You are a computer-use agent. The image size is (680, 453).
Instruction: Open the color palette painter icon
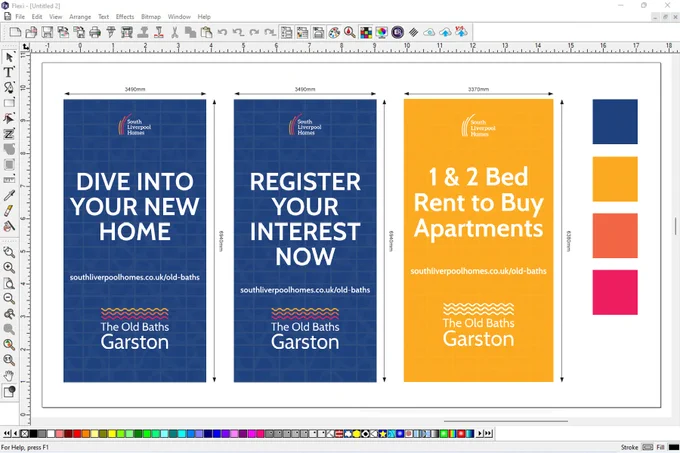tap(334, 32)
